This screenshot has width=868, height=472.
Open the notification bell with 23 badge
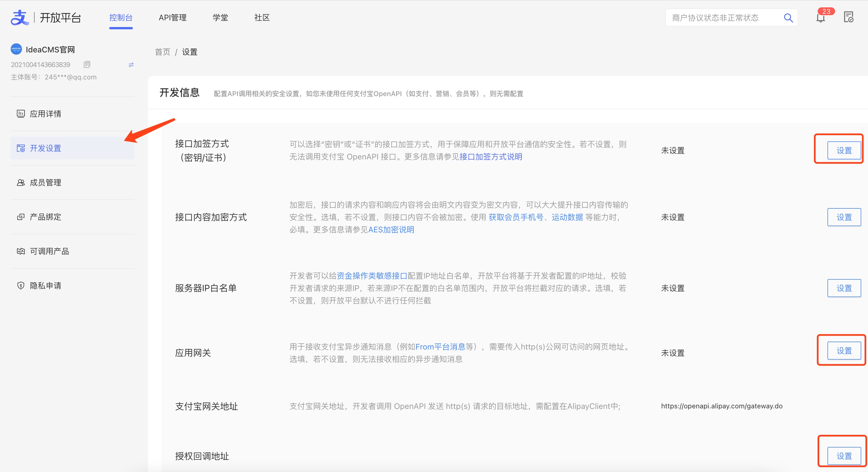coord(821,18)
